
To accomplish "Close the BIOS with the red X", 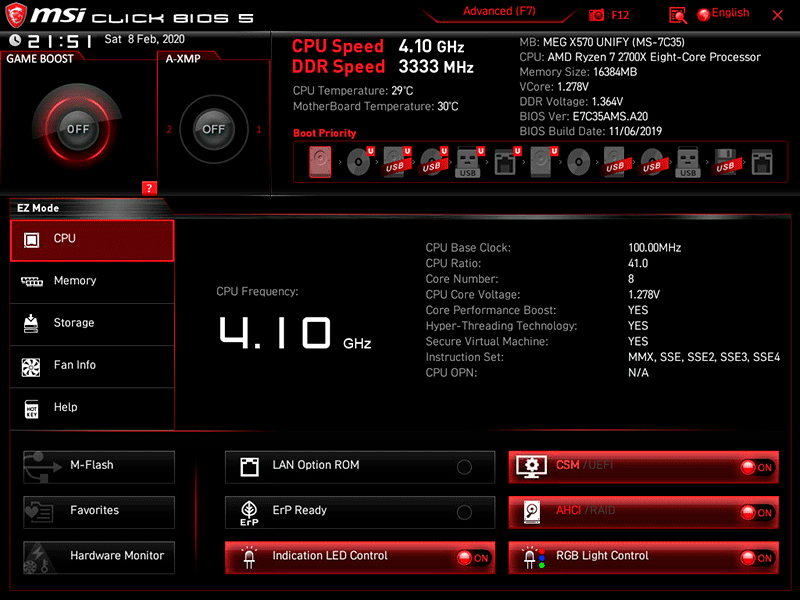I will [x=778, y=15].
